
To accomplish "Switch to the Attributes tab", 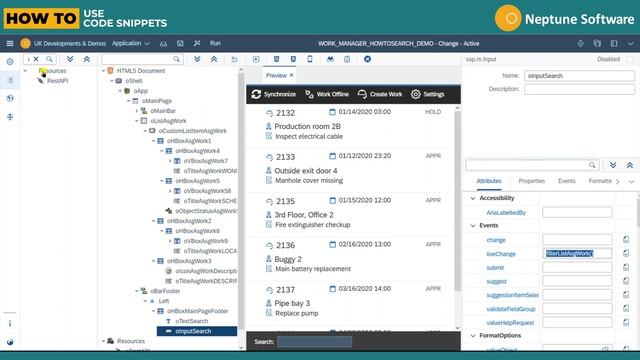I will pyautogui.click(x=489, y=181).
